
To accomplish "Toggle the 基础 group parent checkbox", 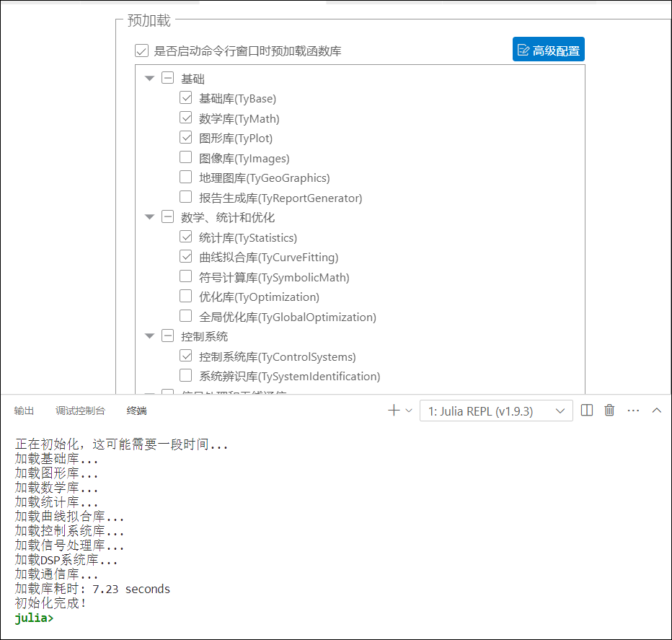I will click(167, 79).
